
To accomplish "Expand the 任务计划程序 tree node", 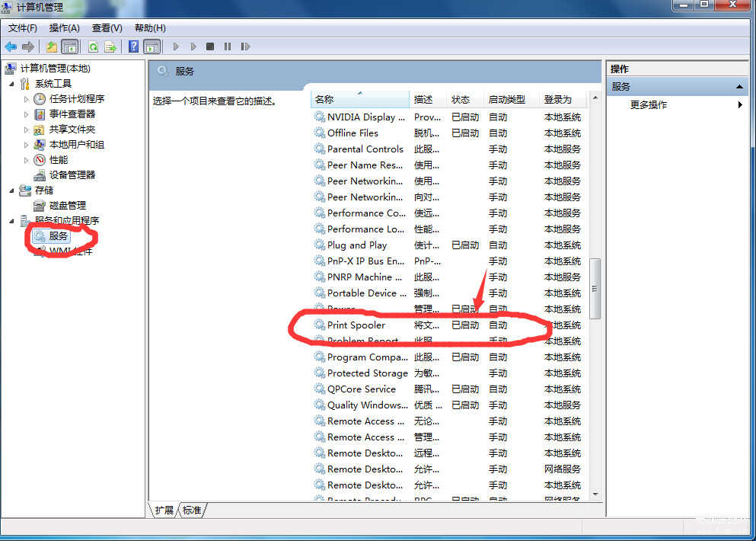I will point(26,99).
